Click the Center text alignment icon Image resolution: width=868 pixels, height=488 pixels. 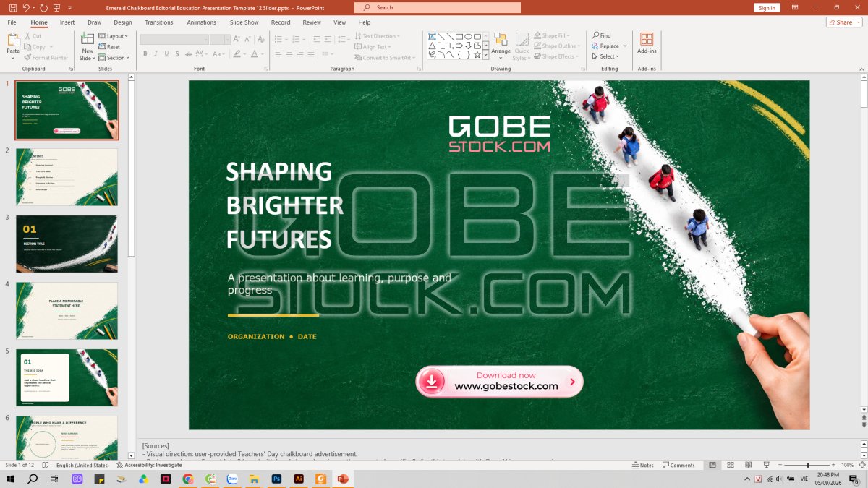(289, 53)
